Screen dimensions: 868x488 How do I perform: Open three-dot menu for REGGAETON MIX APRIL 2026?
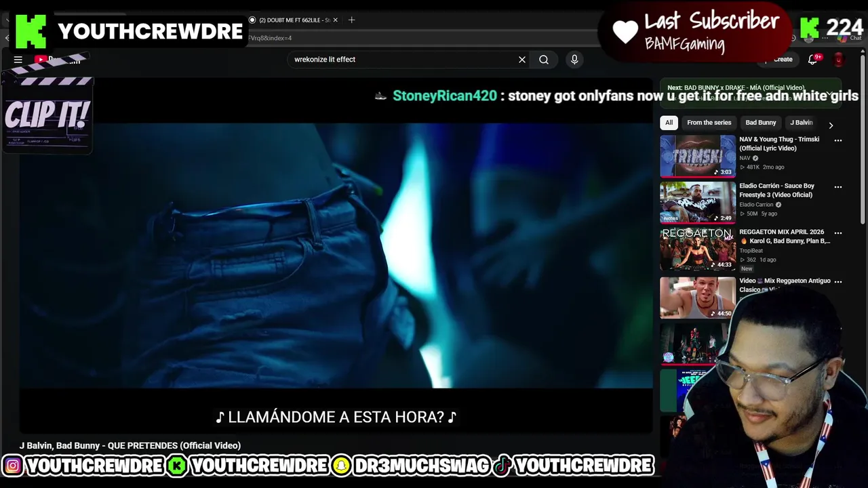(838, 233)
